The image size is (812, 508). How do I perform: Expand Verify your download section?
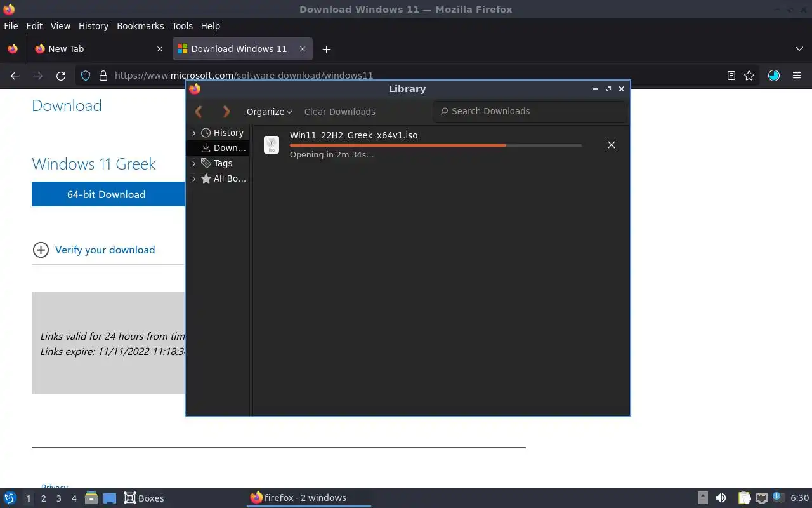[94, 250]
